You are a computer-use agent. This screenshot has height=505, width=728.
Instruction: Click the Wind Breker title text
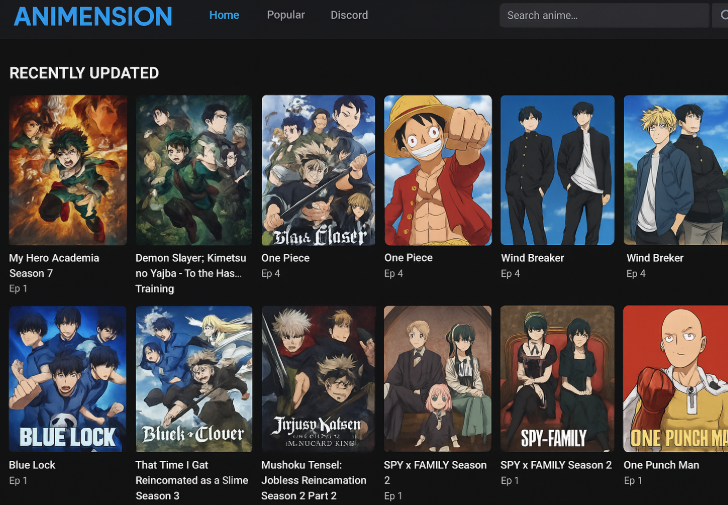[655, 258]
